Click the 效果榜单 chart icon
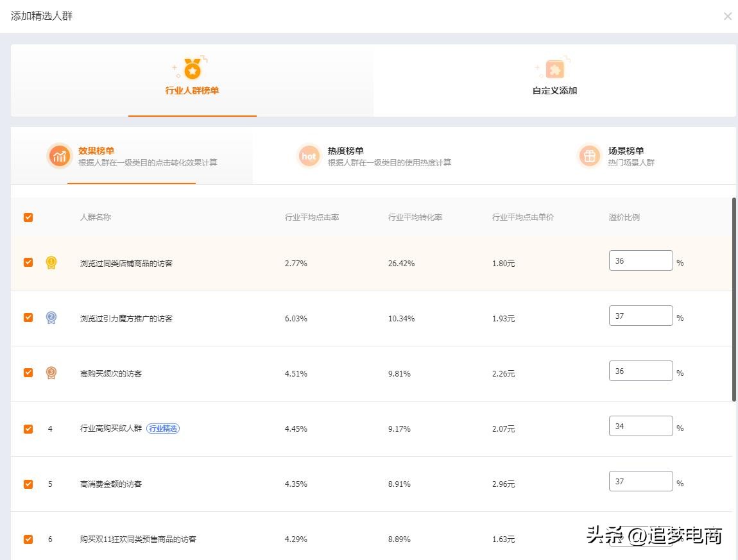Viewport: 738px width, 560px height. [59, 155]
